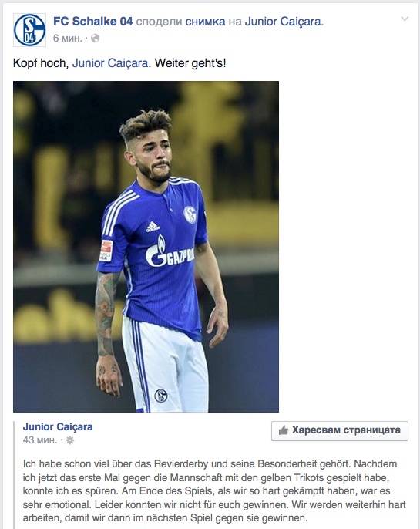Click the FC Schalke 04 logo avatar
Screen dimensions: 420x529
click(x=29, y=30)
